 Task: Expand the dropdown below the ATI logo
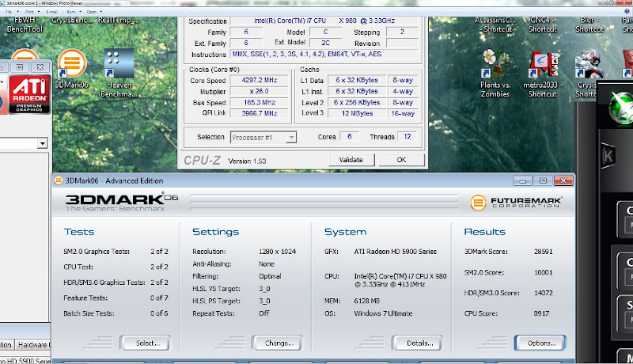[x=43, y=143]
